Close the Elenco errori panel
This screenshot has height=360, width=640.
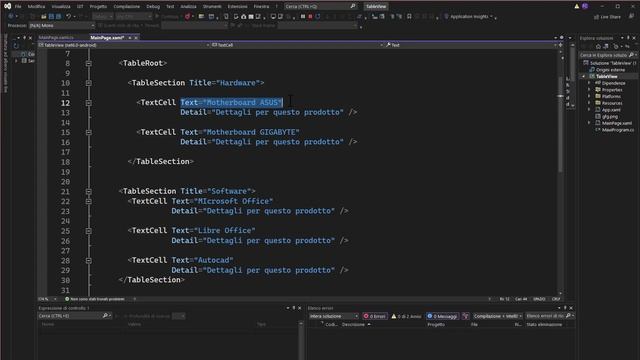click(571, 308)
